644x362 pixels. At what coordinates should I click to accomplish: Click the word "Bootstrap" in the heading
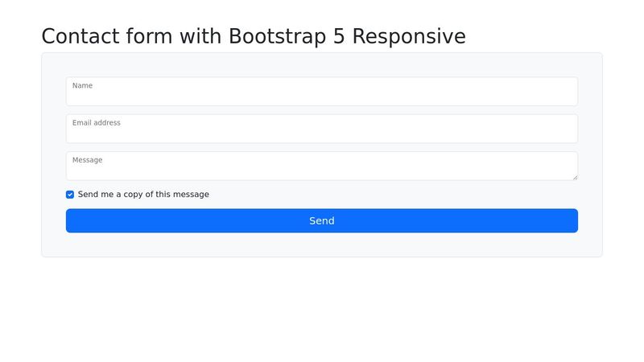(277, 36)
